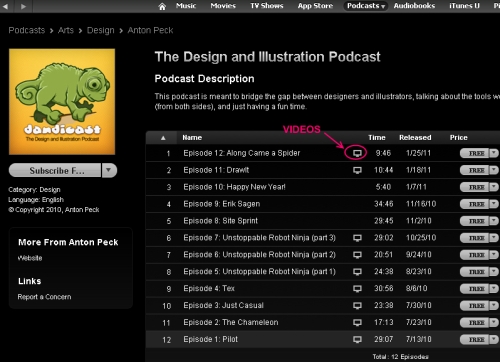This screenshot has width=500, height=362.
Task: Select row Episode 4: Tex
Action: 323,289
